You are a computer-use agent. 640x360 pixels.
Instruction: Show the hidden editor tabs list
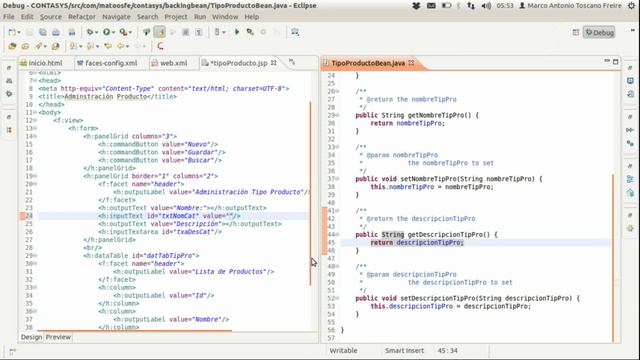pos(291,62)
